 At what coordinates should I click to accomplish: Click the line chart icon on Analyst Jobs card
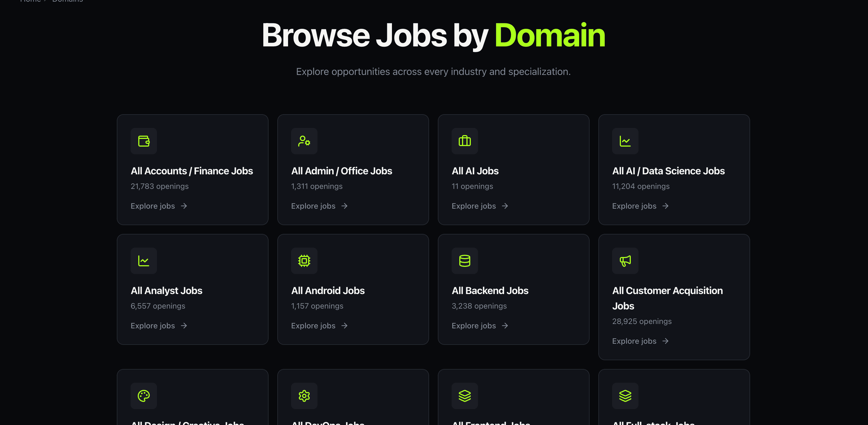144,261
